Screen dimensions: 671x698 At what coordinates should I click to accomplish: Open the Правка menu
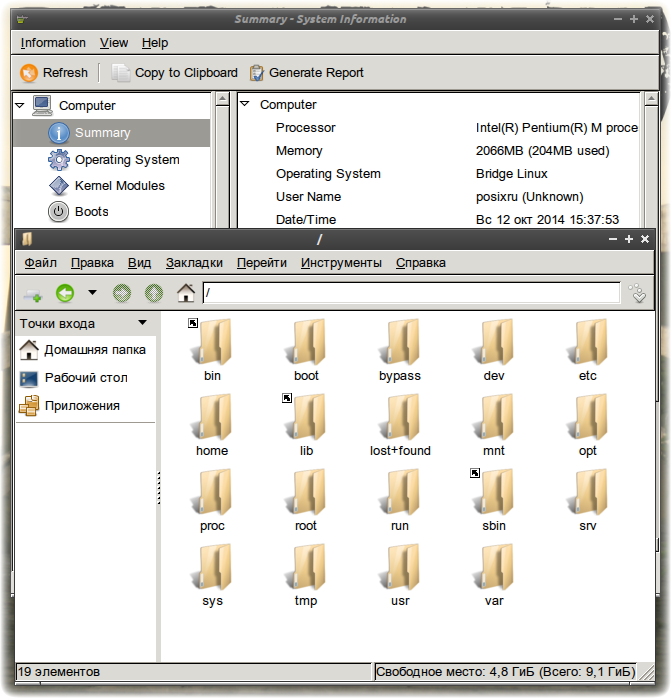(92, 263)
